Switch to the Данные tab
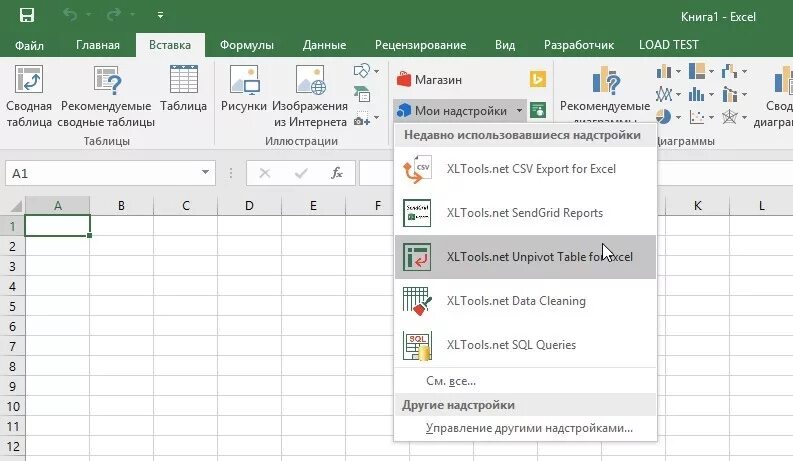 click(x=324, y=45)
